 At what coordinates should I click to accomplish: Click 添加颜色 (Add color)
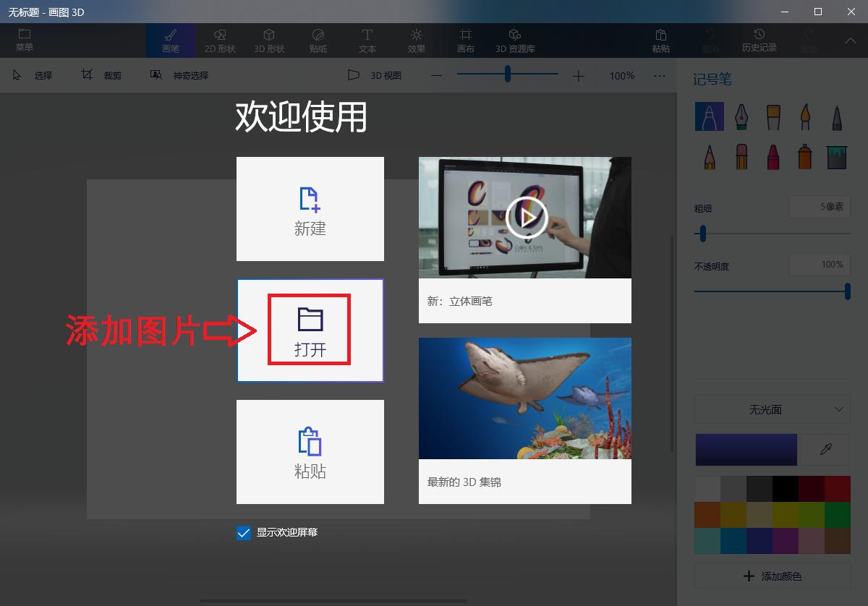point(772,575)
